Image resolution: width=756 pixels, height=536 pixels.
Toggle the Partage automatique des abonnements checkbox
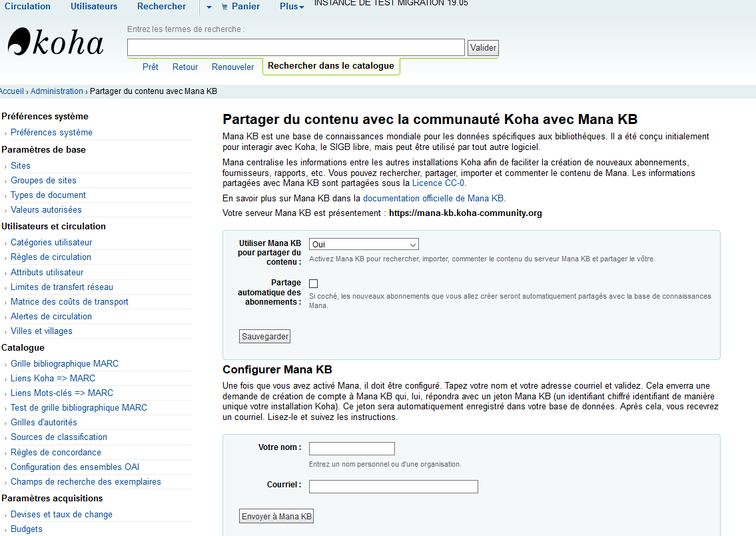click(314, 283)
